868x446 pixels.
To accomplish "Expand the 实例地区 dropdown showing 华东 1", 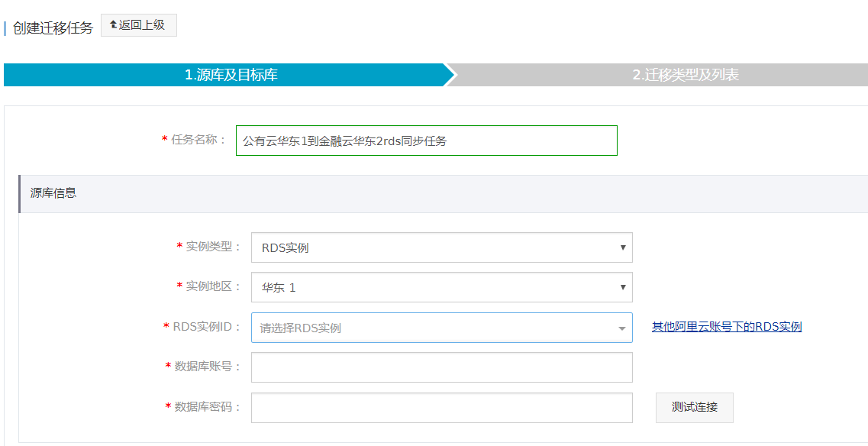I will 441,287.
